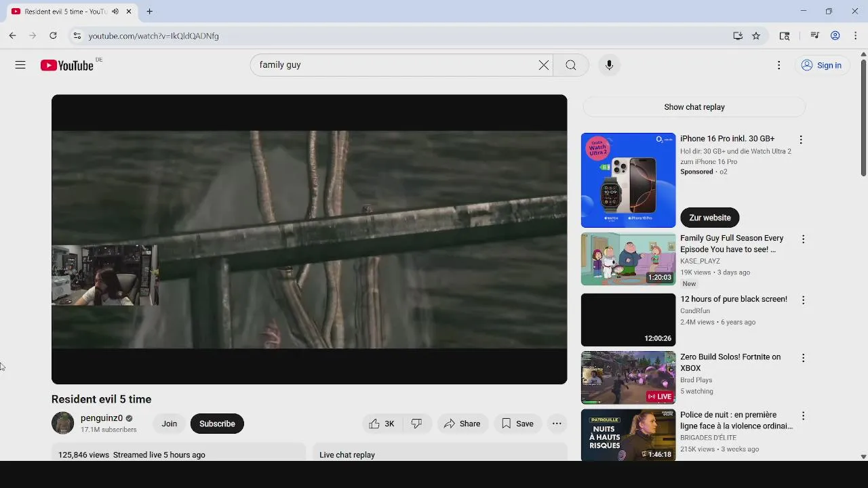Open the Family Guy Full Season Every Episode title
The height and width of the screenshot is (488, 868).
[x=732, y=244]
